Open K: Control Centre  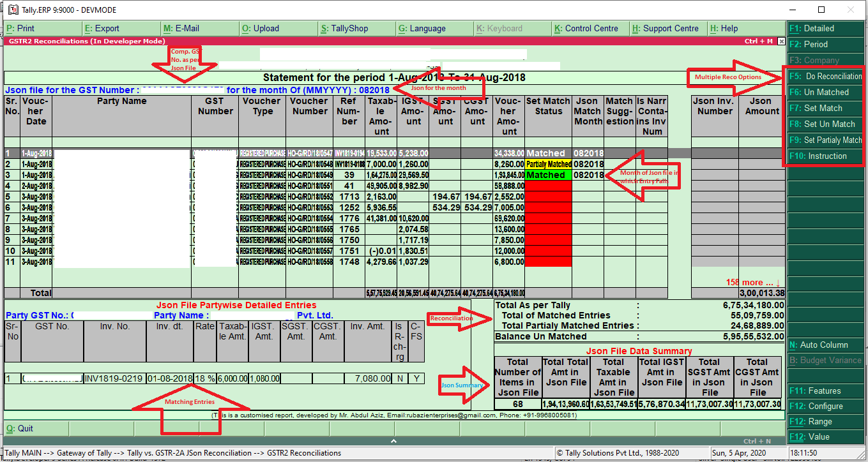[x=590, y=29]
